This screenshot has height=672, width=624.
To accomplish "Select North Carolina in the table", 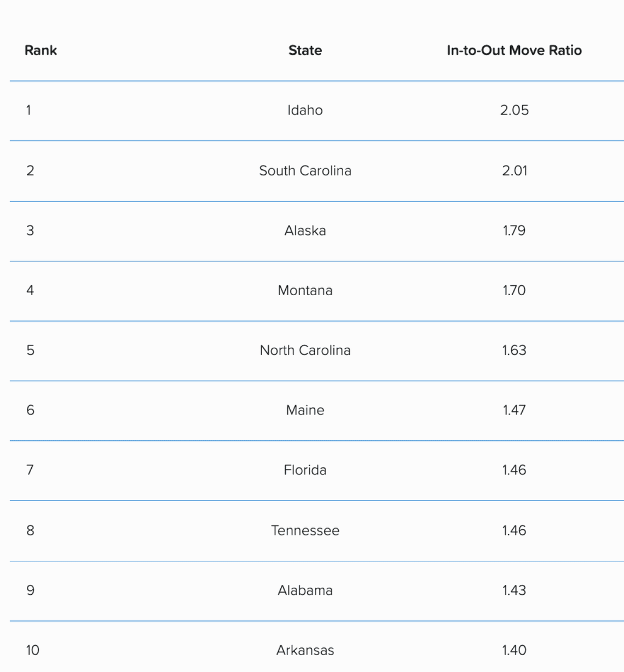I will (305, 350).
